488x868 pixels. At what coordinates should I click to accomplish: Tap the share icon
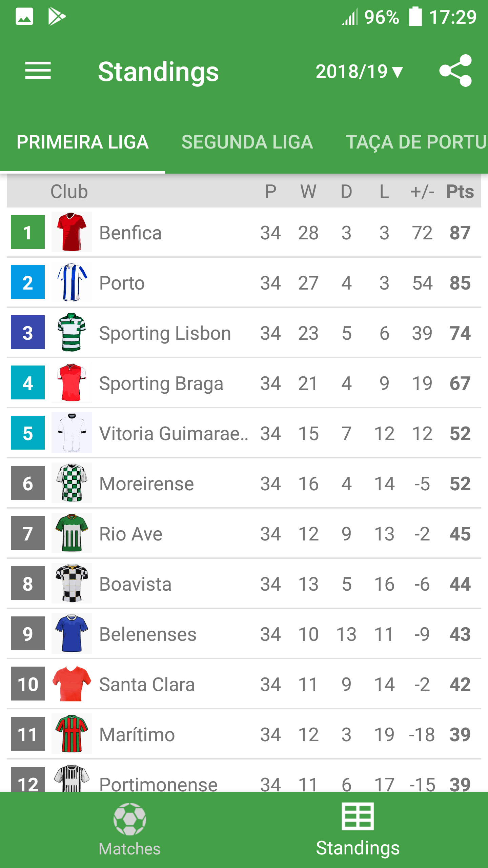click(455, 71)
